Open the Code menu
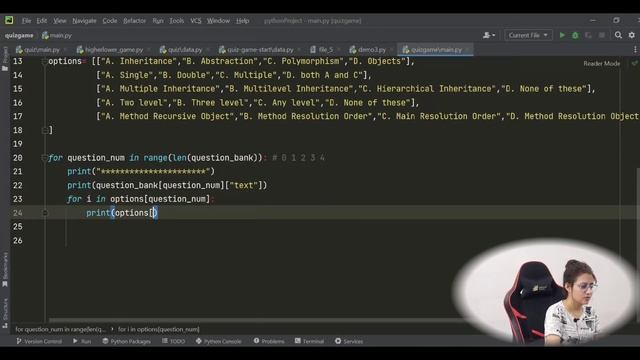Viewport: 640px width, 360px height. click(x=109, y=20)
